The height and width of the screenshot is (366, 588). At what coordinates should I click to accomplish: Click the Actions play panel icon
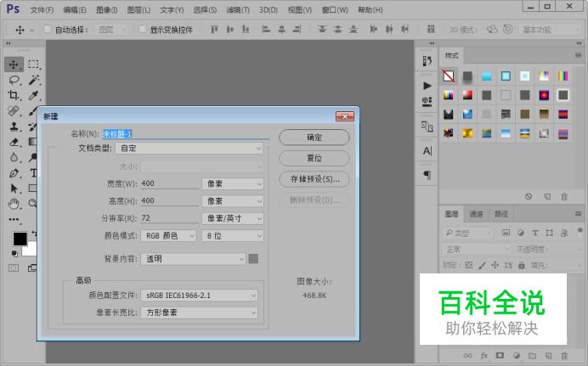tap(427, 86)
